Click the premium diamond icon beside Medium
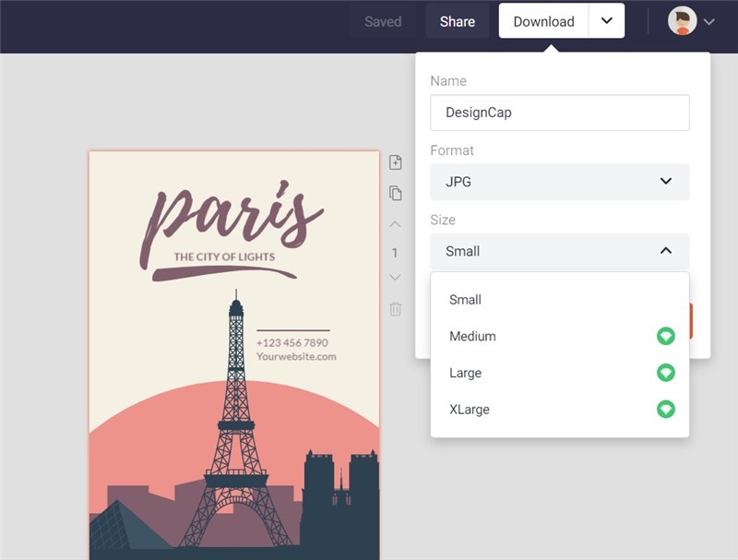The image size is (738, 560). [665, 336]
